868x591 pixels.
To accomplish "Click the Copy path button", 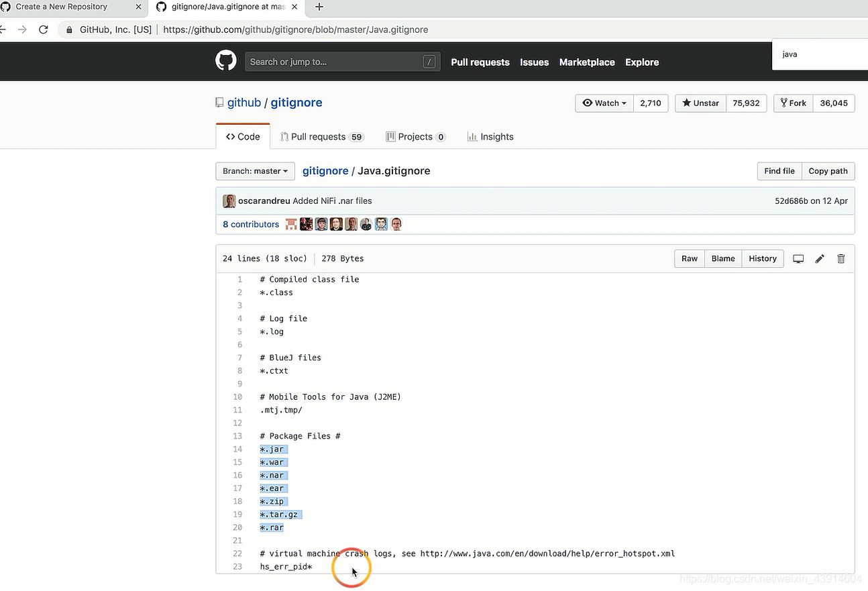I will click(828, 171).
